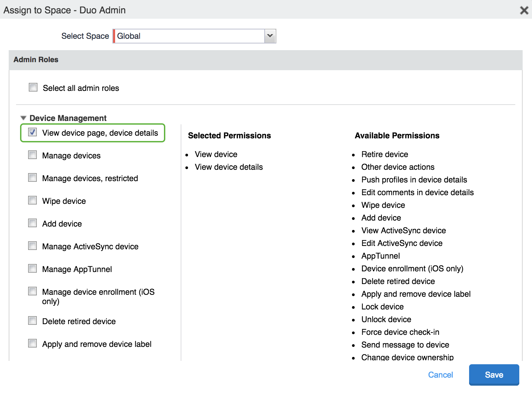
Task: Check the Wipe device role
Action: pyautogui.click(x=32, y=201)
